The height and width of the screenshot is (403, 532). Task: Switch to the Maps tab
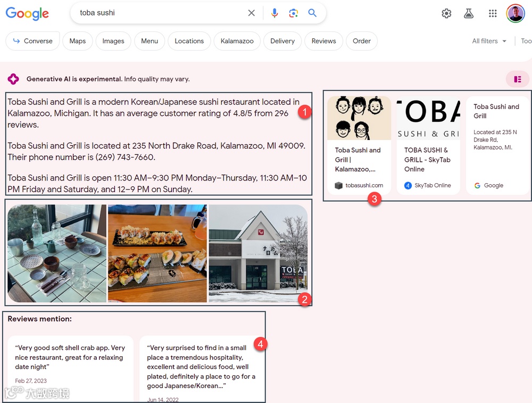pos(77,41)
